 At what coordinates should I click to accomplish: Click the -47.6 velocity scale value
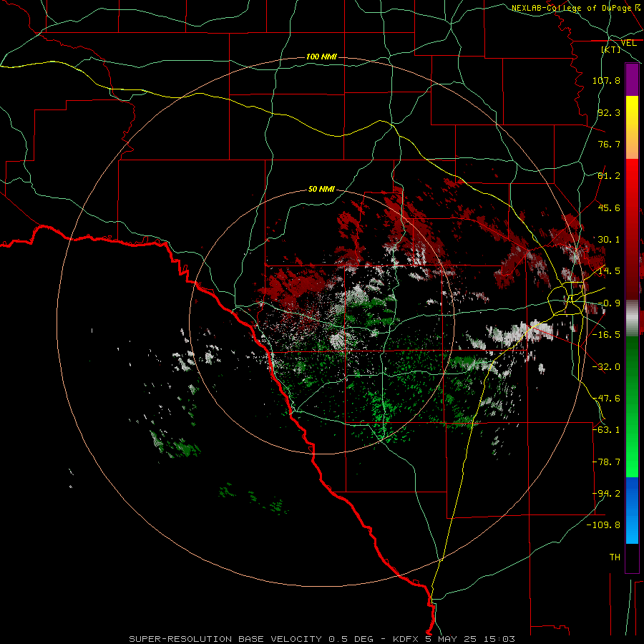(606, 399)
